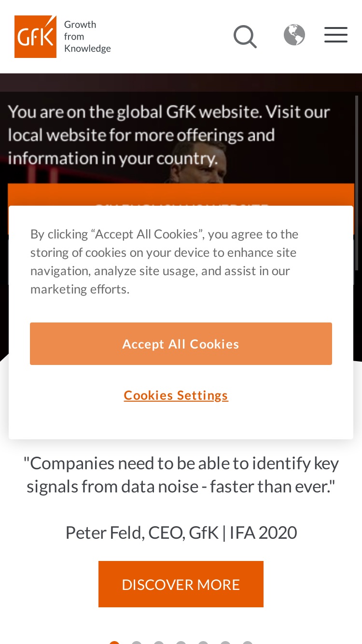Click the global GfK website notice text

point(169,135)
